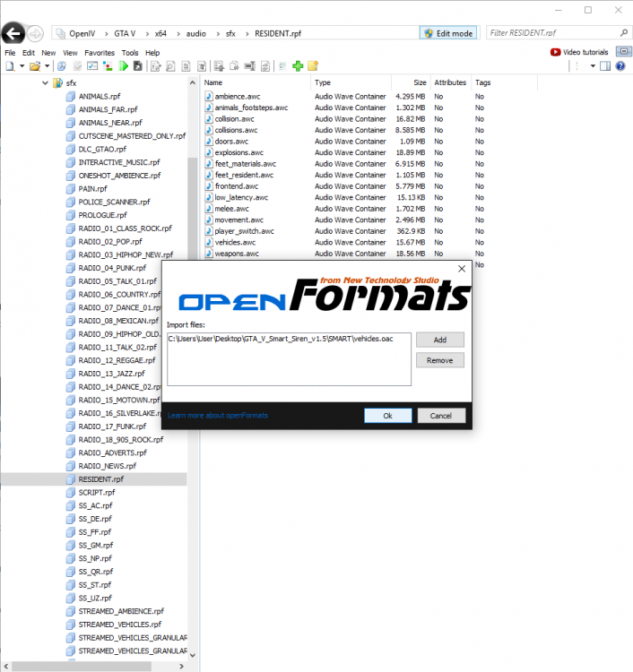
Task: Click the tree panel scrollbar up arrow
Action: [x=192, y=82]
